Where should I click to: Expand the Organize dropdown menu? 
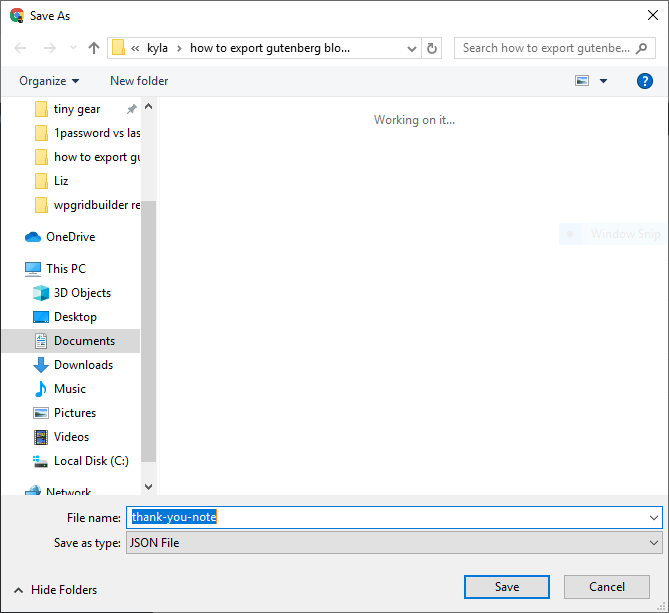click(x=49, y=81)
